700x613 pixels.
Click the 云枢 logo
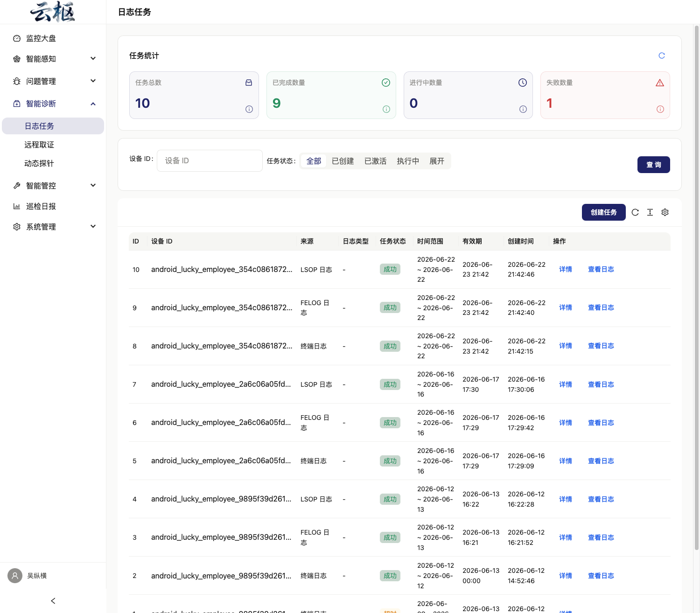(x=53, y=12)
